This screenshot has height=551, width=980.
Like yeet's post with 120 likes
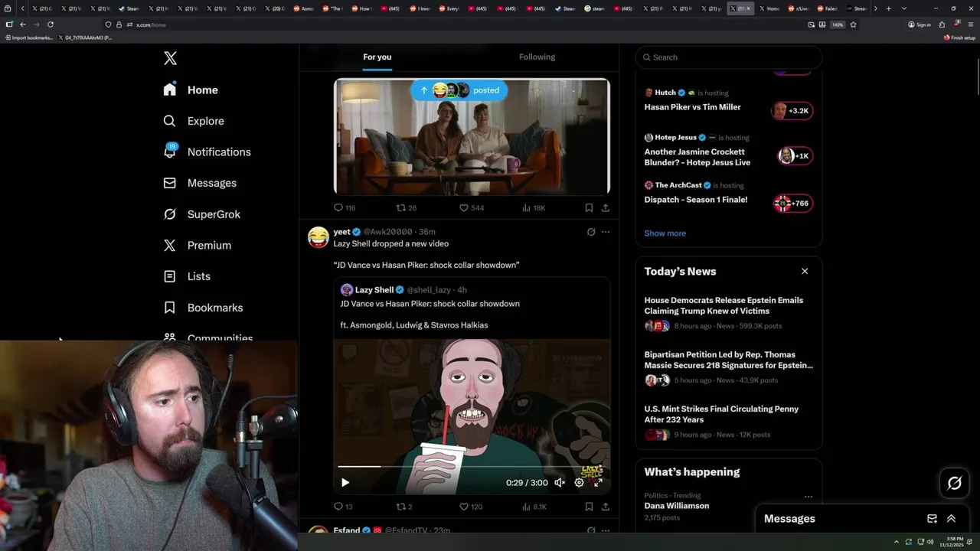point(470,507)
